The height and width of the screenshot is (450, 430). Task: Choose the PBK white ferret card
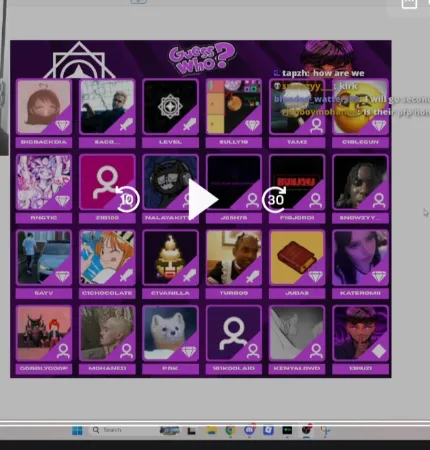pyautogui.click(x=170, y=339)
